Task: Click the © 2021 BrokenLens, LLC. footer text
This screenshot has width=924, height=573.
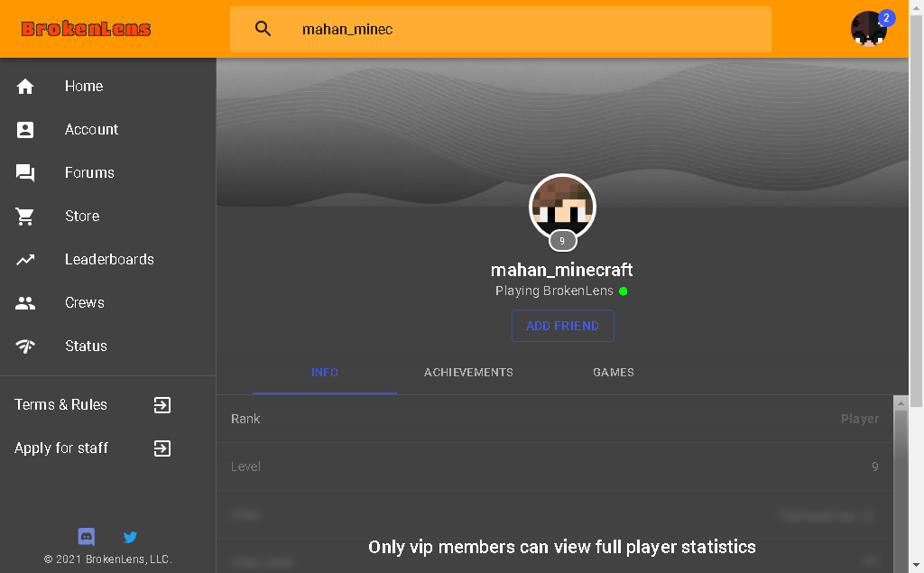Action: 108,559
